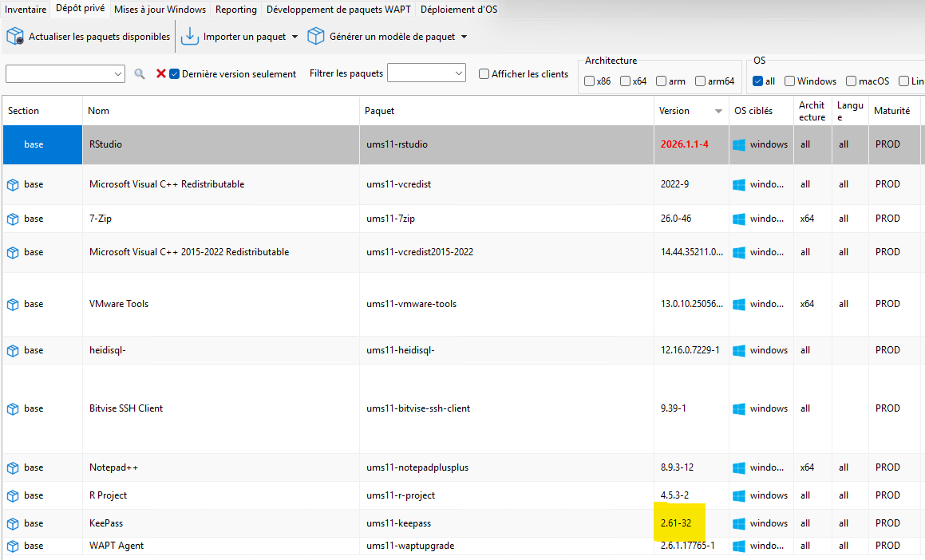Screen dimensions: 925x560
Task: Expand the Importer un paquet dropdown arrow
Action: pos(294,37)
